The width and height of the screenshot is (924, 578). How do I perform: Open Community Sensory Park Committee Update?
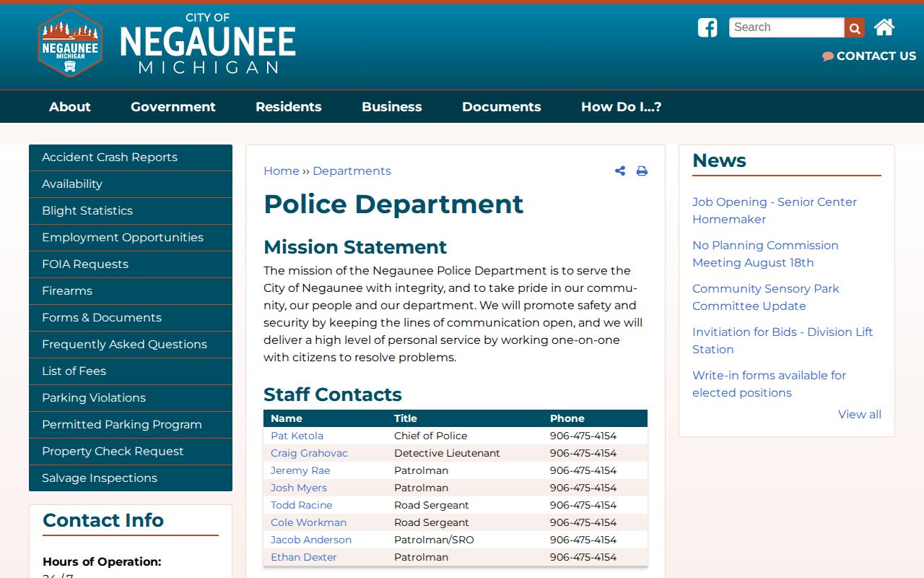(765, 298)
